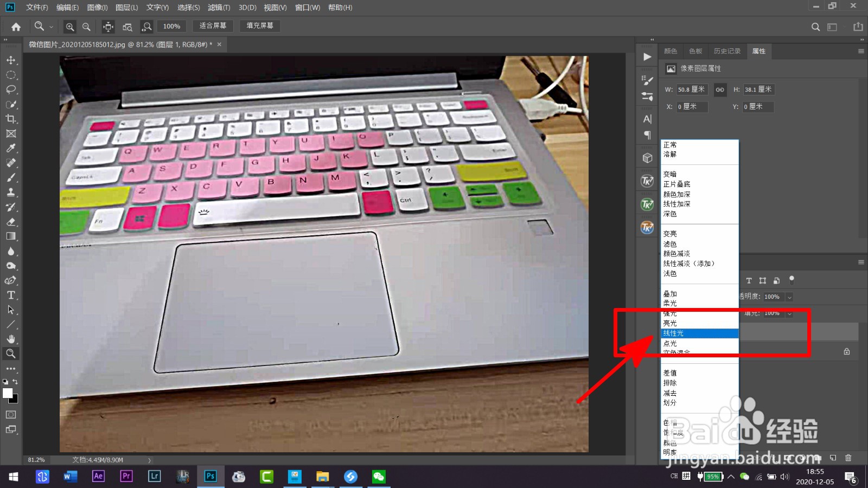Open the 文件(F) menu
This screenshot has height=488, width=868.
point(37,8)
